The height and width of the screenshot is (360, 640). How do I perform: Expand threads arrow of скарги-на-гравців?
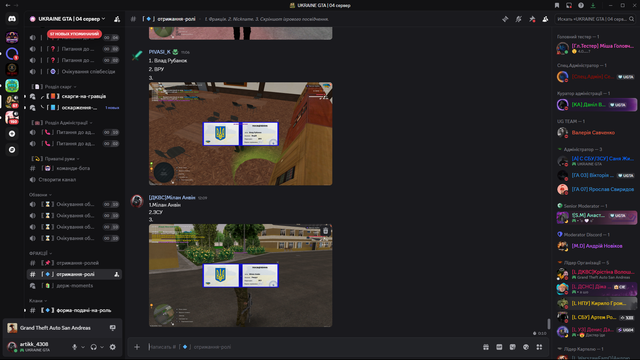coord(25,96)
